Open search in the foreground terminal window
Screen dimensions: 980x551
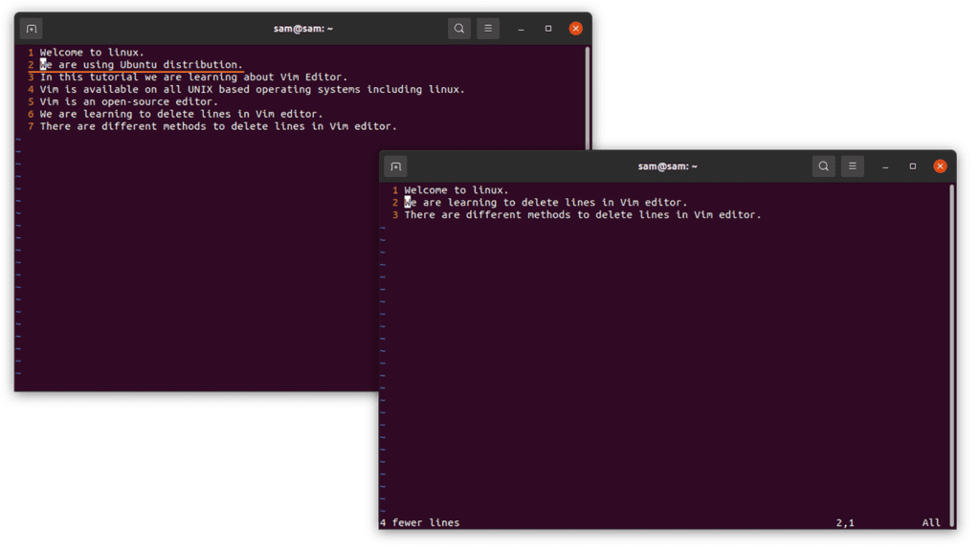click(823, 165)
